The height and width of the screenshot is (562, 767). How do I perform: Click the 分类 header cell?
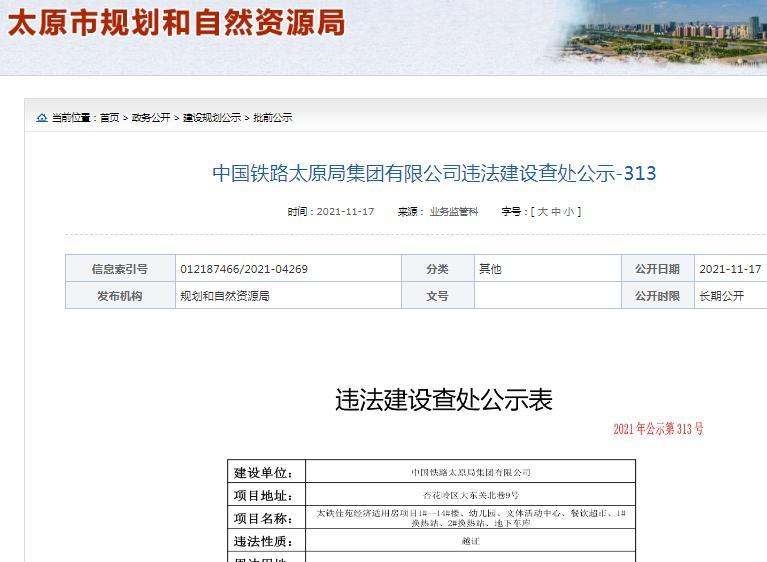point(438,269)
